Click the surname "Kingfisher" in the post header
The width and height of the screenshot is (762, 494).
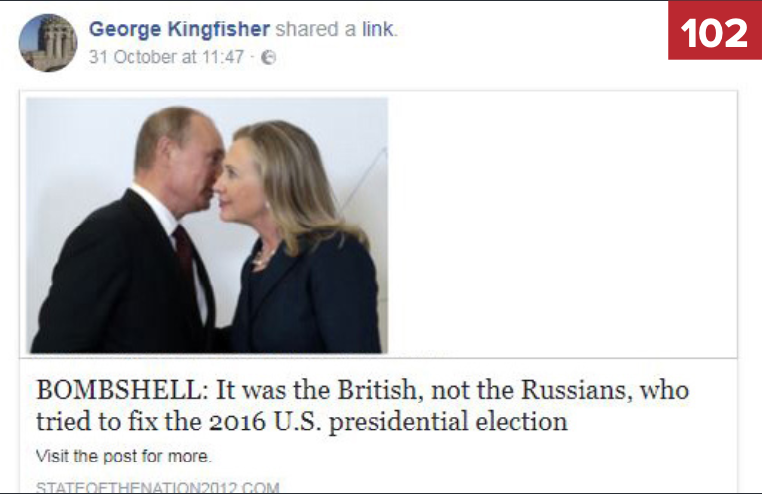(218, 29)
